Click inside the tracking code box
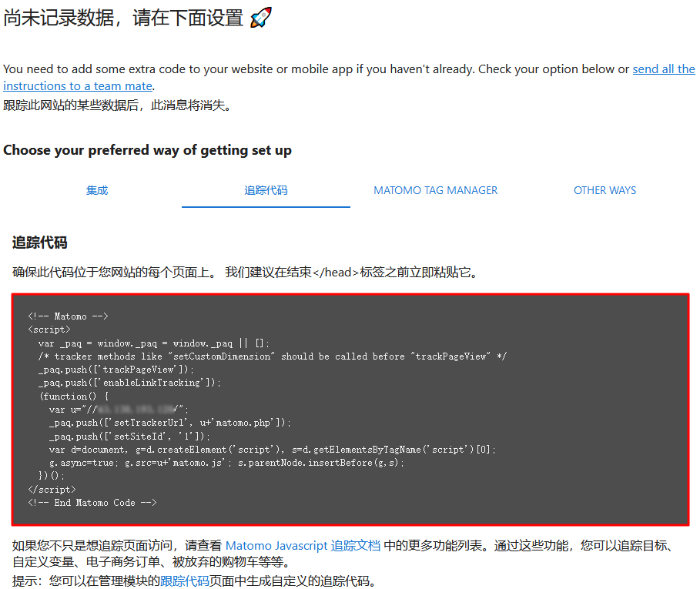Image resolution: width=700 pixels, height=589 pixels. pyautogui.click(x=350, y=410)
